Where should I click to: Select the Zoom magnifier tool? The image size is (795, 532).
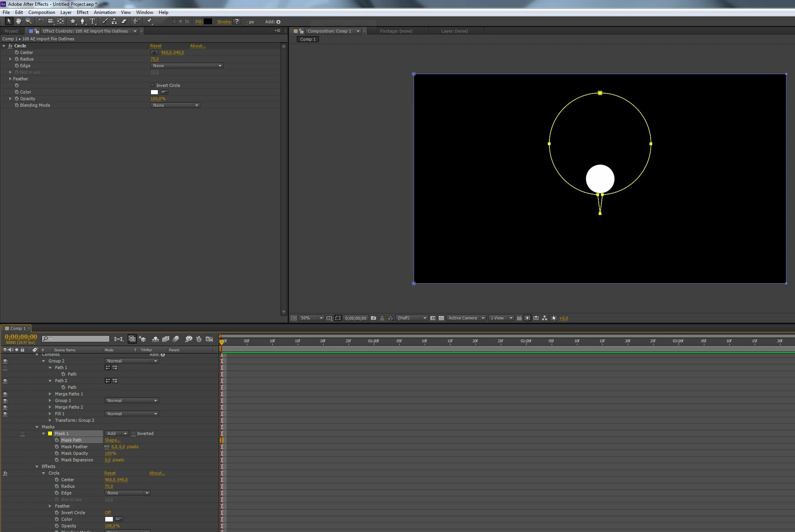pyautogui.click(x=28, y=21)
